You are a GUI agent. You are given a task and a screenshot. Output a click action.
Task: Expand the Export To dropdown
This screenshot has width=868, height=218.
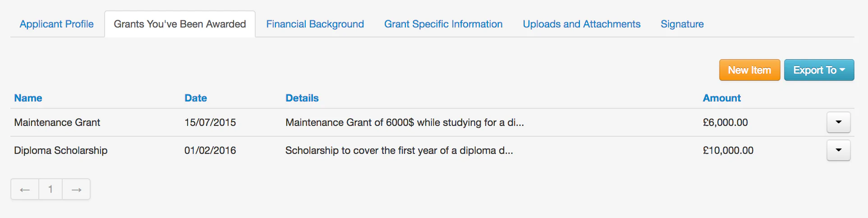(819, 70)
